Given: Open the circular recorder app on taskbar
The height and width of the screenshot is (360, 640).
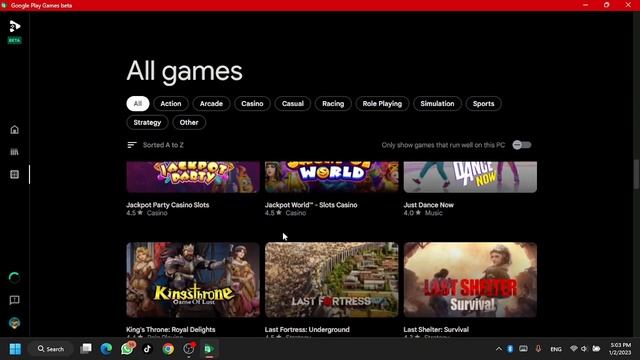Looking at the screenshot, I should click(189, 349).
